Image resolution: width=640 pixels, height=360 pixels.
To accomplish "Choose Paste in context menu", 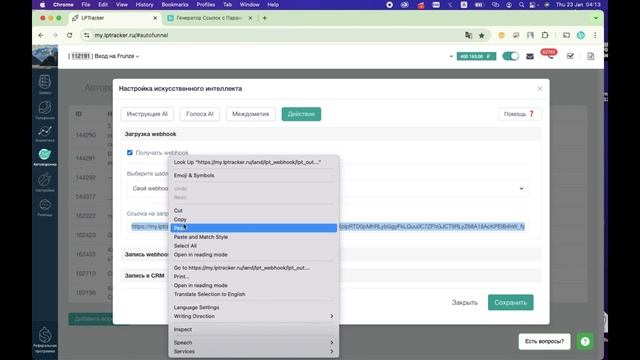I will 253,228.
